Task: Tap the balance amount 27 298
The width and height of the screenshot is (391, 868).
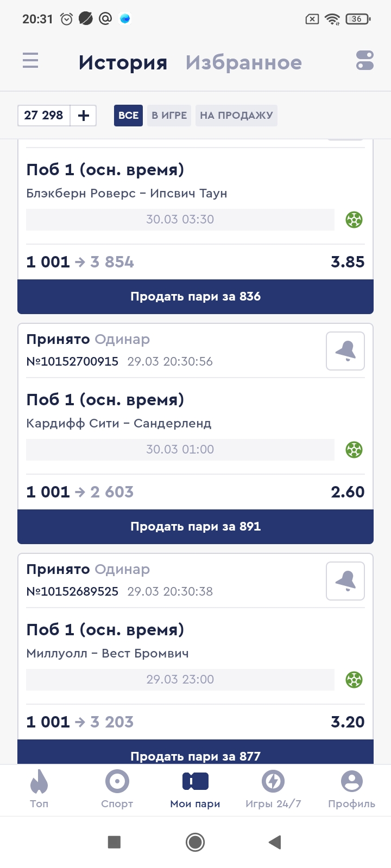Action: [x=44, y=116]
